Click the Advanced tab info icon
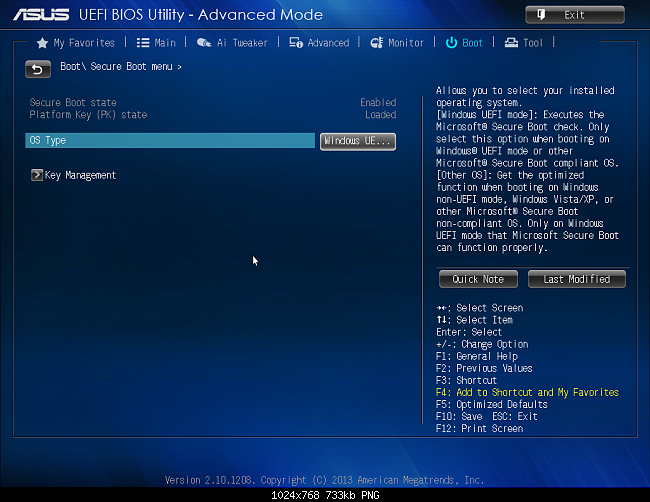The height and width of the screenshot is (502, 650). [296, 43]
